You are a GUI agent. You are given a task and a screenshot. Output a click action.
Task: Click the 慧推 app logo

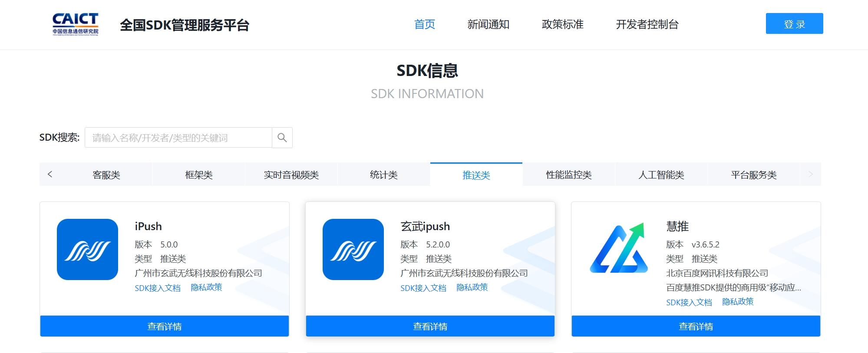click(x=619, y=248)
